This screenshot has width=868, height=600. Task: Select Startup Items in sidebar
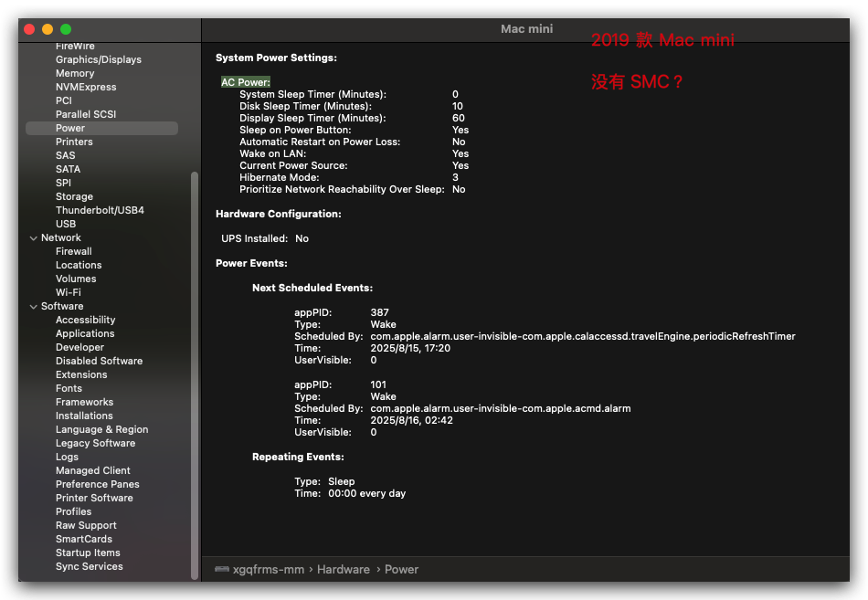(x=88, y=553)
